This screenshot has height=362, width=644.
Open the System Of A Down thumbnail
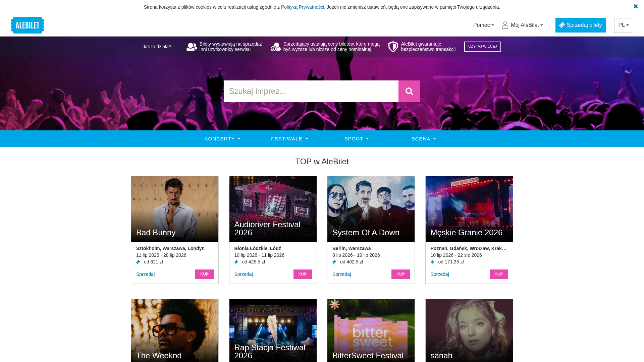pos(371,209)
